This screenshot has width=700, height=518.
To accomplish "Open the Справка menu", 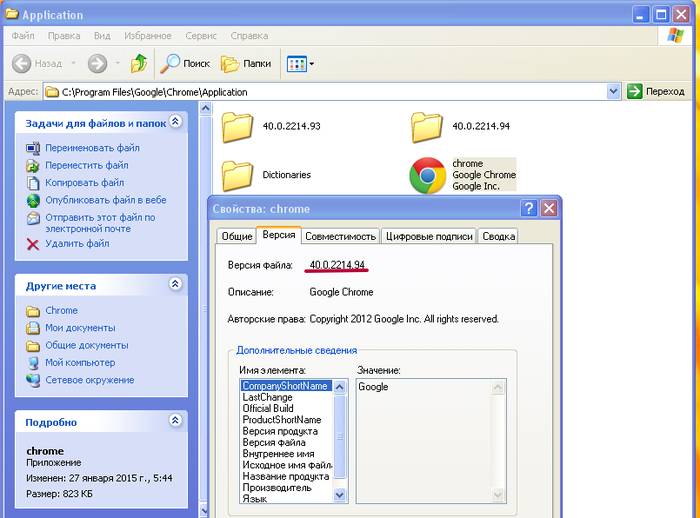I will coord(250,36).
